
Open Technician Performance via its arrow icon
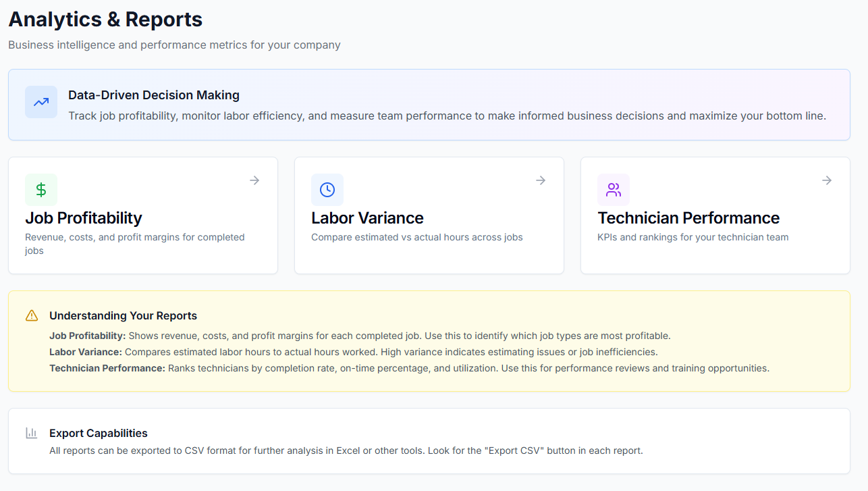tap(827, 180)
